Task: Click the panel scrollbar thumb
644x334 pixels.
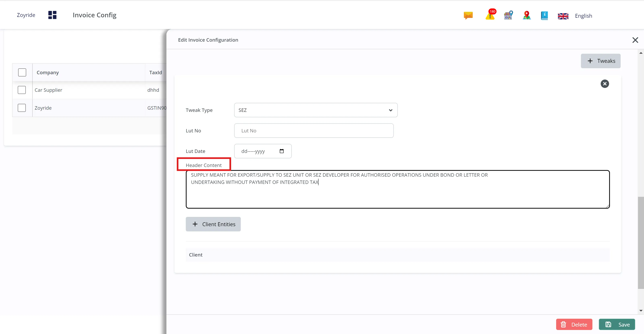Action: pyautogui.click(x=641, y=243)
